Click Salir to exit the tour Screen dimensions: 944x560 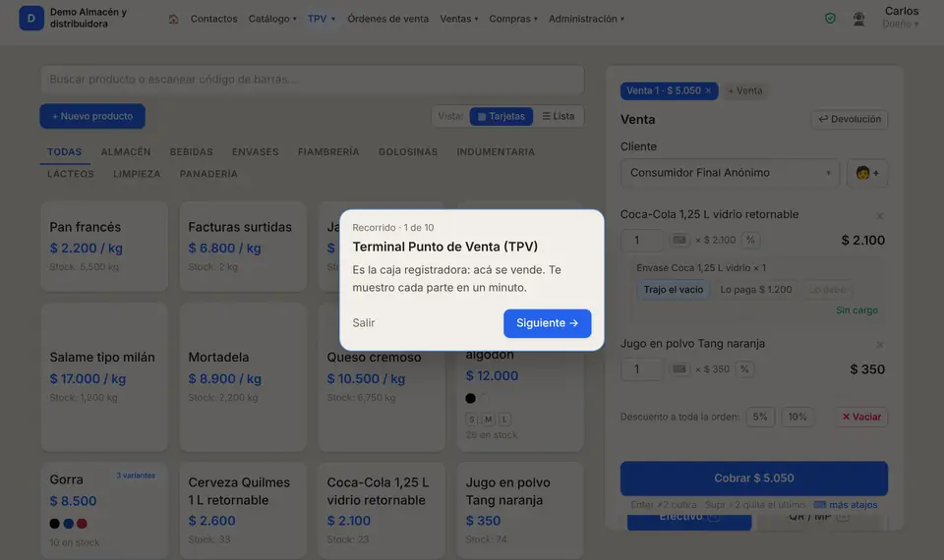(x=364, y=323)
